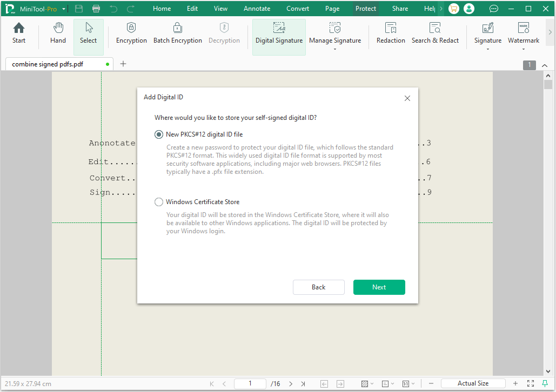Jump to the last page
Screen dimensions: 556x392
(303, 383)
